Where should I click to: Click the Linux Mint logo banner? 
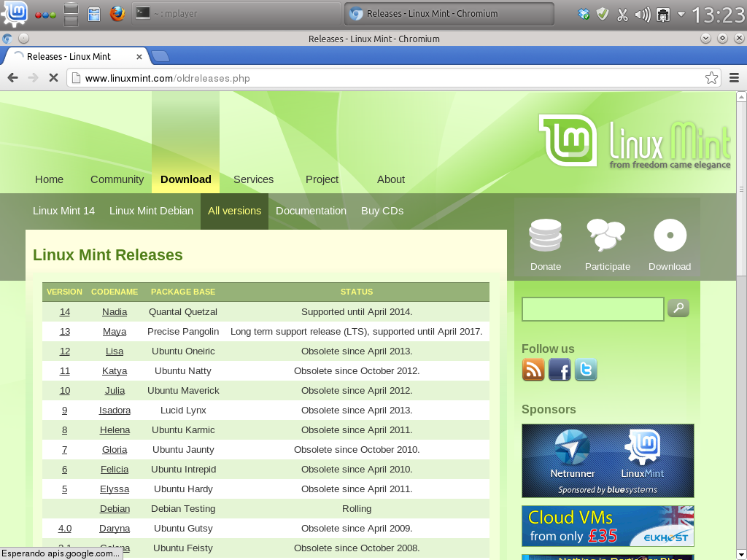click(634, 141)
